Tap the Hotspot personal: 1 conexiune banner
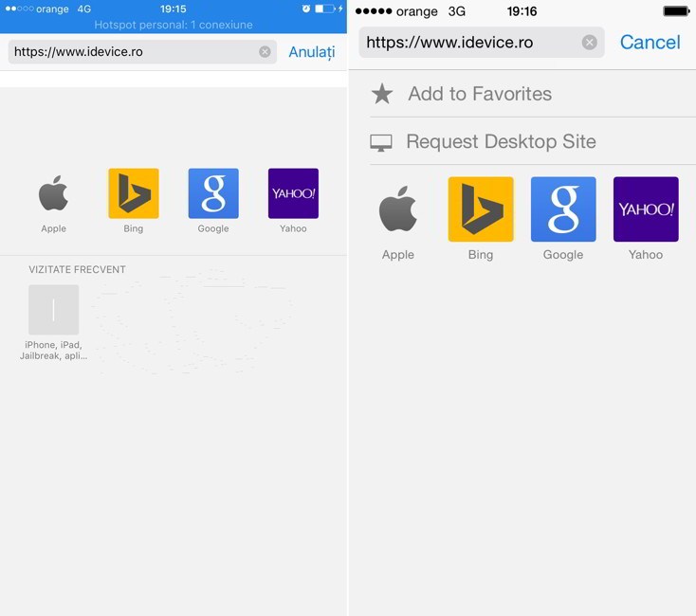Screen dimensions: 696x616 [x=174, y=25]
